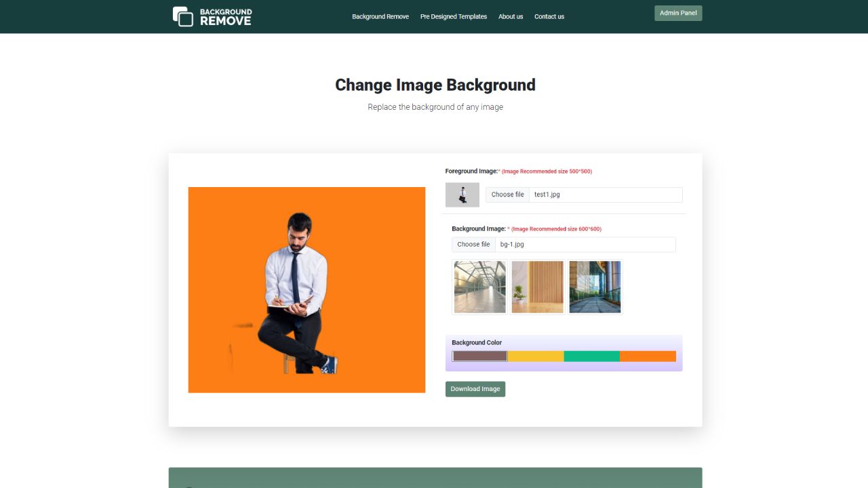Screen dimensions: 868x488
Task: Select the wooden wall with plant background
Action: (537, 287)
